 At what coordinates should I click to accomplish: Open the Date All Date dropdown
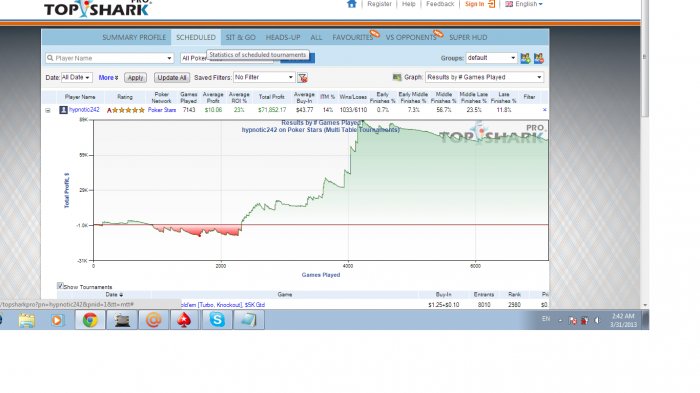[76, 77]
